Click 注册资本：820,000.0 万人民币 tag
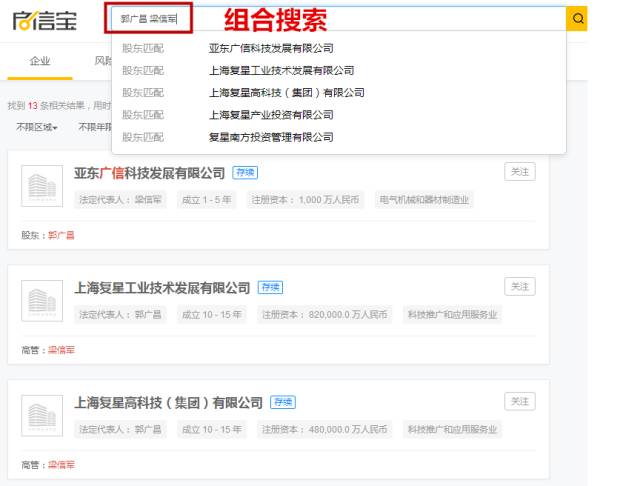 tap(324, 315)
